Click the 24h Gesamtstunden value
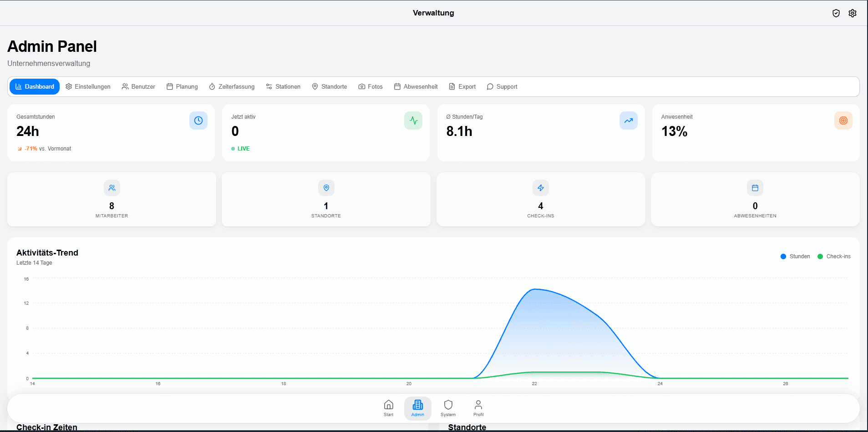Viewport: 868px width, 432px height. coord(28,131)
